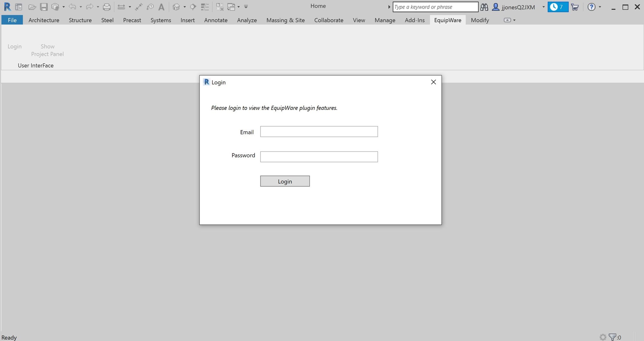644x341 pixels.
Task: Focus the Password input field
Action: [x=319, y=157]
